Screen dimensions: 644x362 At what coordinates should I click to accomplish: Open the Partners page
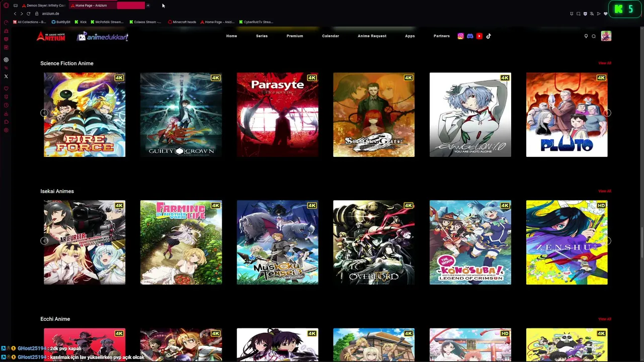click(x=442, y=36)
